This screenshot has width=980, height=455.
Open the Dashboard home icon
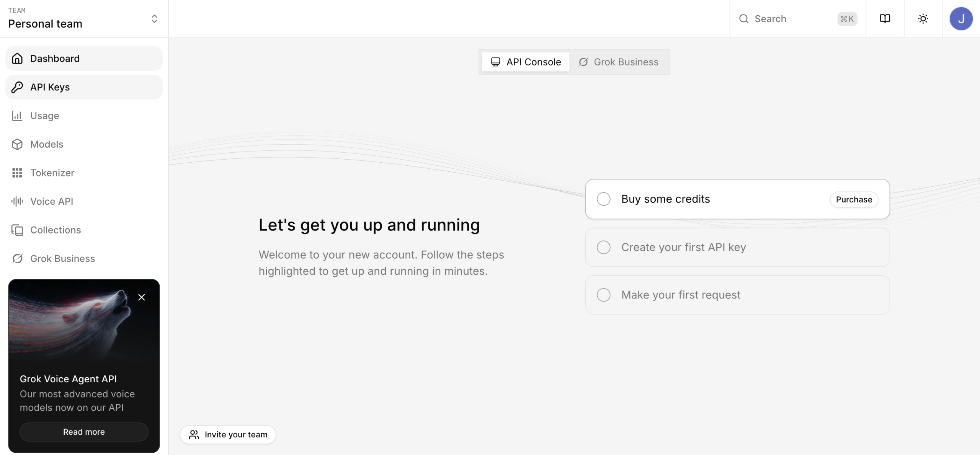click(17, 59)
